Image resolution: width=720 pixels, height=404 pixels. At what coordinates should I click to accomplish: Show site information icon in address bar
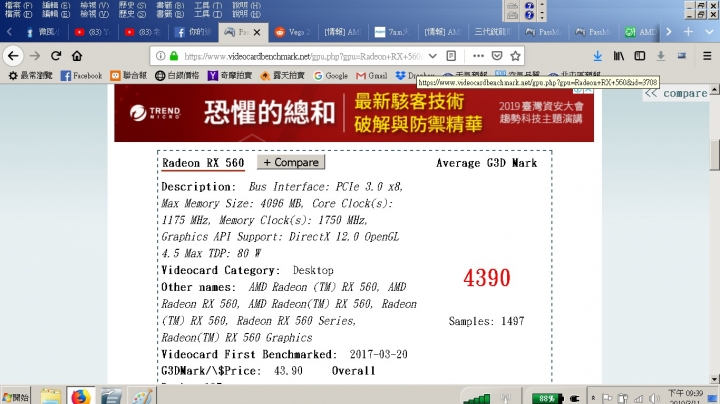[160, 56]
